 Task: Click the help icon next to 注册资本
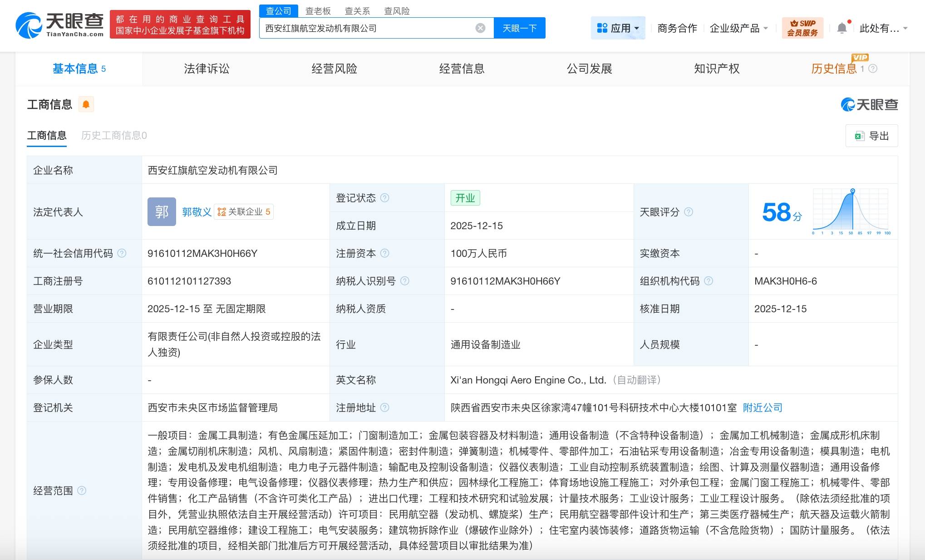(x=385, y=253)
